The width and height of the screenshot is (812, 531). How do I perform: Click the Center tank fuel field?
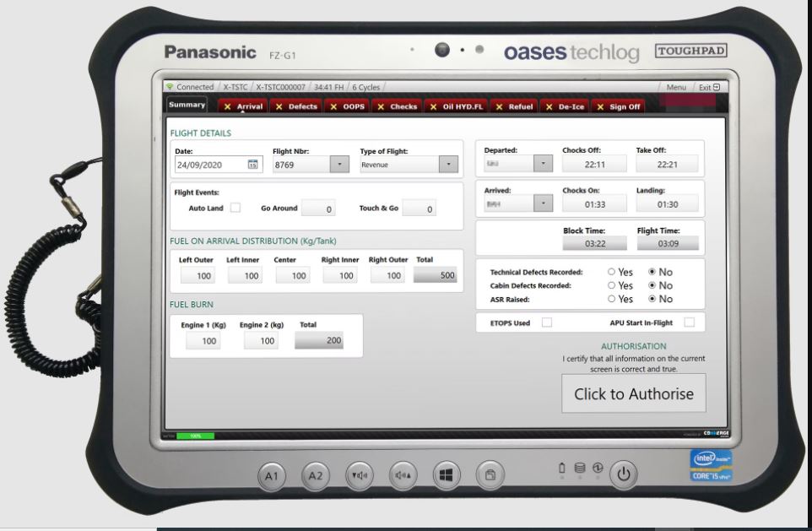293,275
